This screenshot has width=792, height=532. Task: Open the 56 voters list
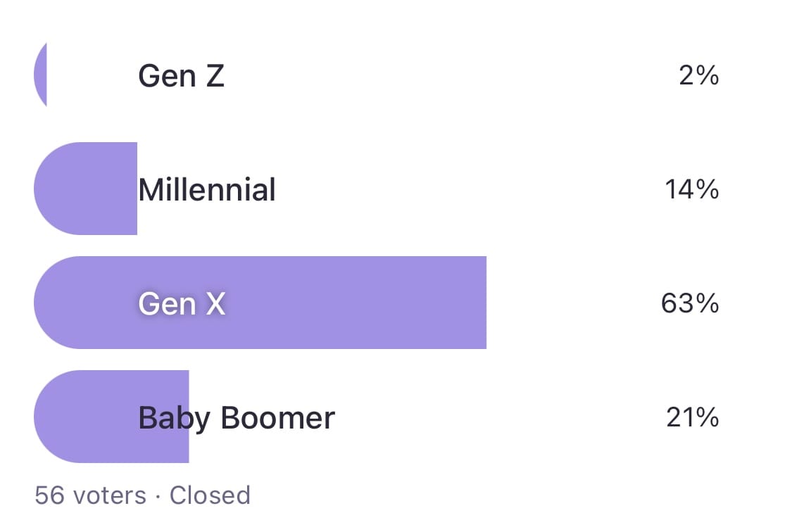point(90,495)
